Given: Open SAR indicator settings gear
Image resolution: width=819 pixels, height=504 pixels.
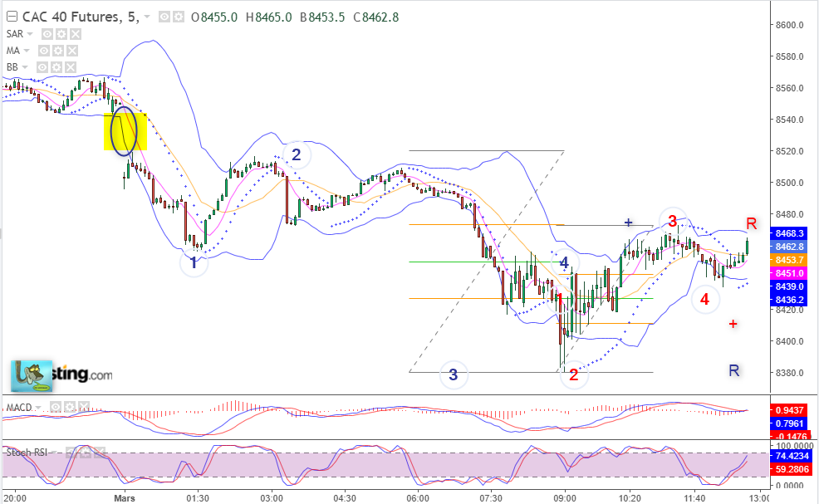Looking at the screenshot, I should click(61, 34).
